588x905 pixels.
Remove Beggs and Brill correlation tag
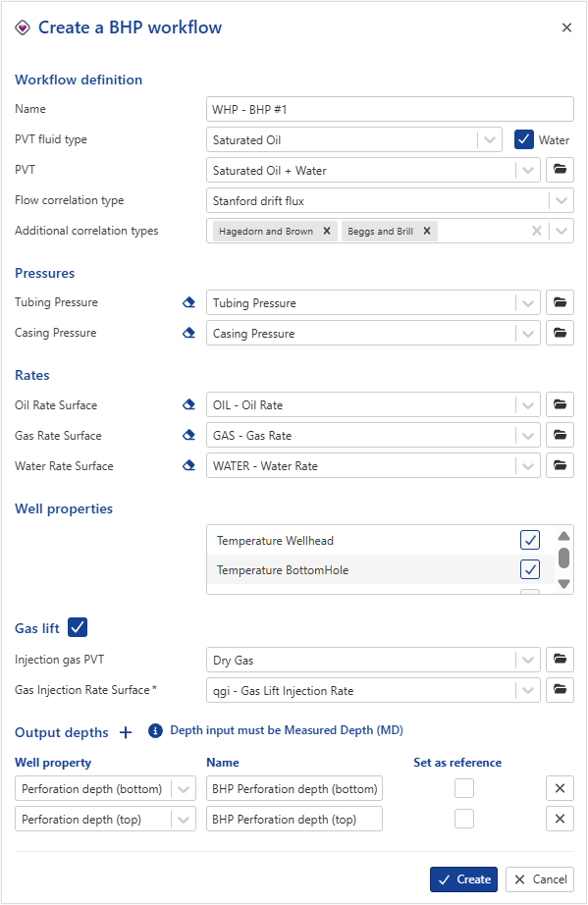click(427, 231)
